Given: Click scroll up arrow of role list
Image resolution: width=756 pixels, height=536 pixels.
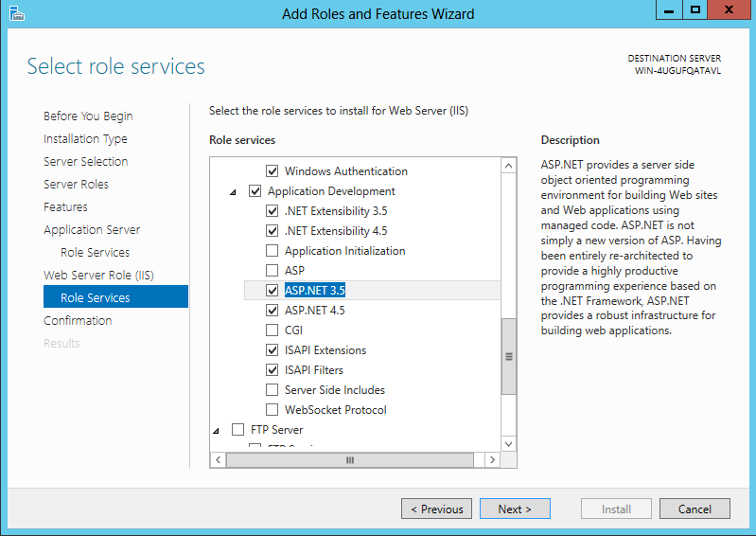Looking at the screenshot, I should [x=508, y=166].
